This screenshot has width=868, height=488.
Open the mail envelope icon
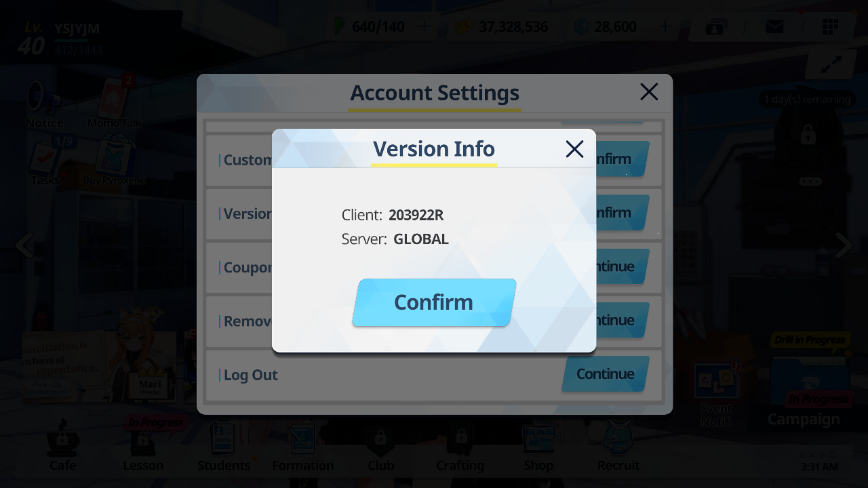click(x=774, y=26)
